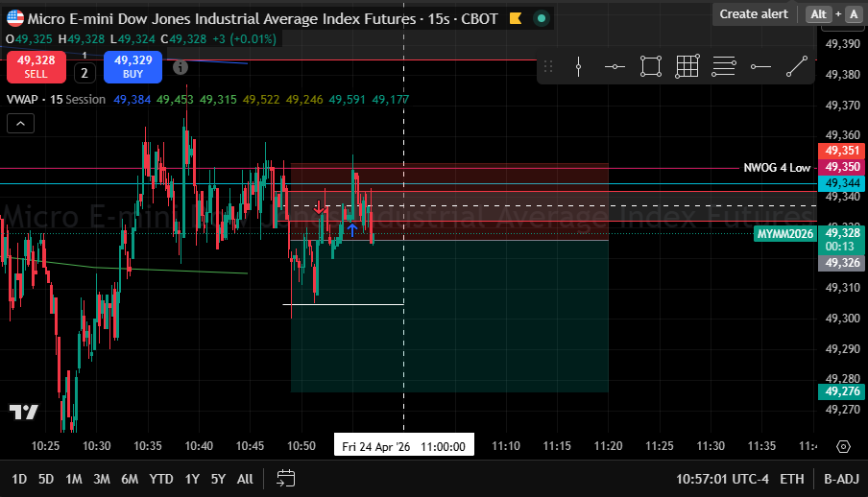This screenshot has height=497, width=868.
Task: Click the OHLC close value C49,328
Action: point(183,39)
